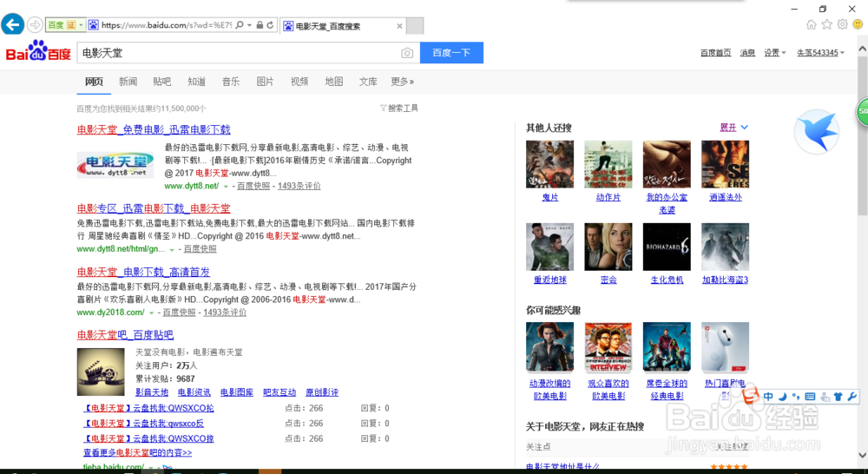
Task: Open favorites star icon
Action: tap(826, 24)
